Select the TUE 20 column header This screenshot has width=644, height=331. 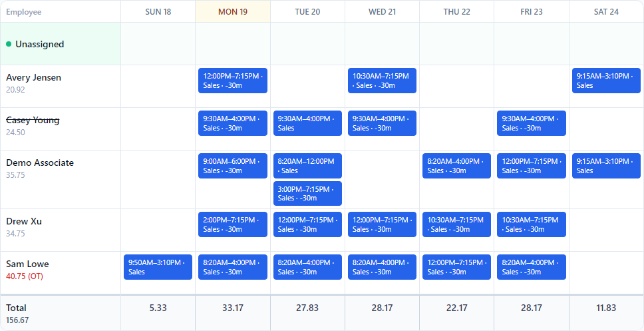point(307,11)
